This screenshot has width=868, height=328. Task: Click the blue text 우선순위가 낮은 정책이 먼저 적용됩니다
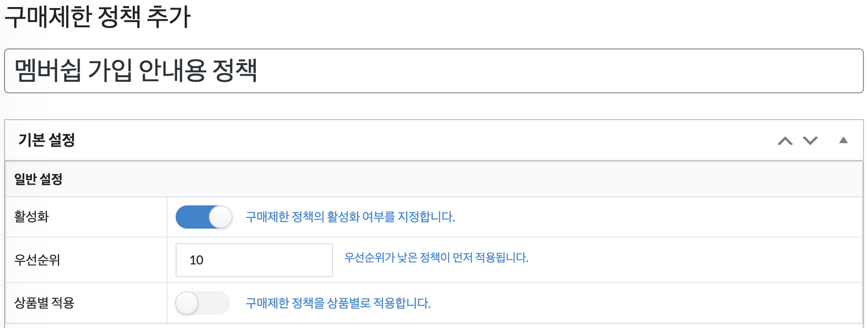[x=436, y=258]
